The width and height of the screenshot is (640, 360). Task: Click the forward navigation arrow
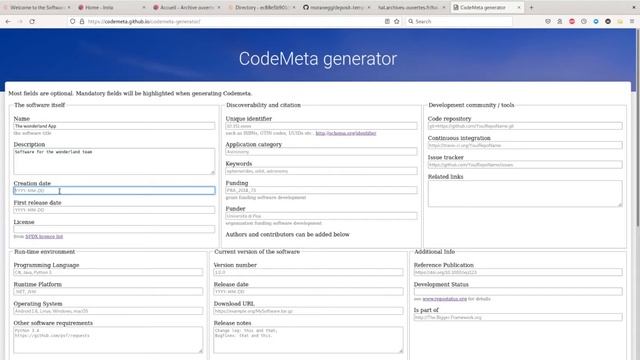point(20,21)
